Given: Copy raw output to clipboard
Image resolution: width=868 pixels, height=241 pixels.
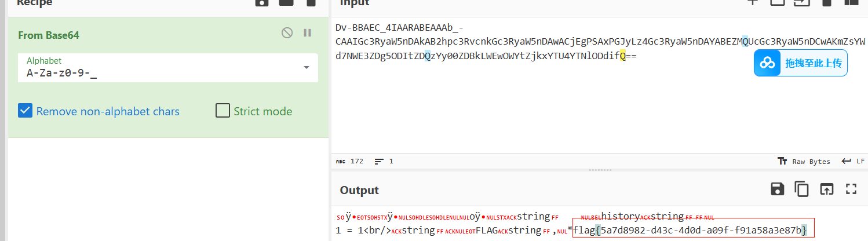Looking at the screenshot, I should click(802, 189).
